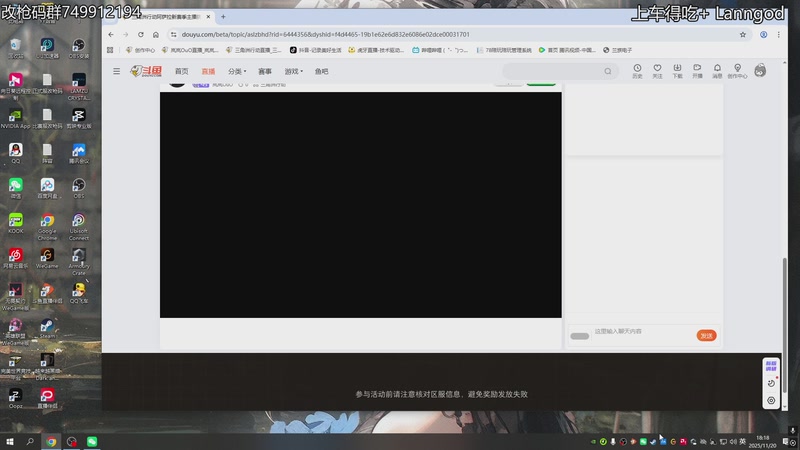The height and width of the screenshot is (450, 800).
Task: Open the 消息 notification bell icon
Action: [x=717, y=71]
